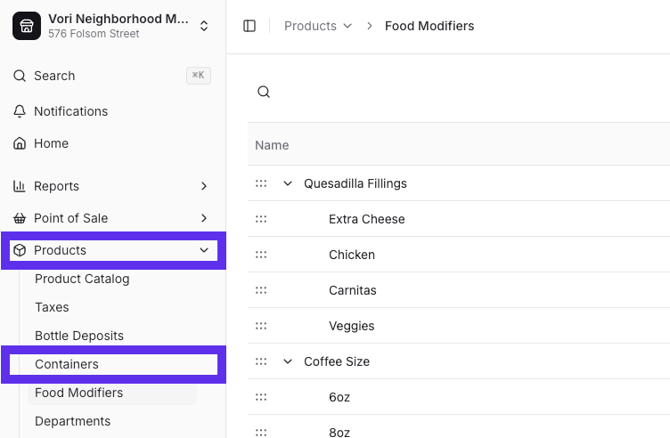Click drag handle beside Extra Cheese
Image resolution: width=670 pixels, height=438 pixels.
(x=261, y=219)
